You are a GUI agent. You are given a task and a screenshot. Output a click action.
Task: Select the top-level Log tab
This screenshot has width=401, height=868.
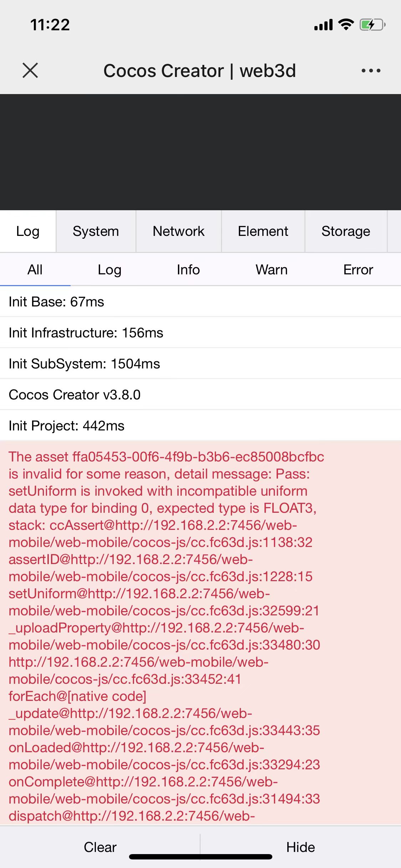[x=28, y=231]
